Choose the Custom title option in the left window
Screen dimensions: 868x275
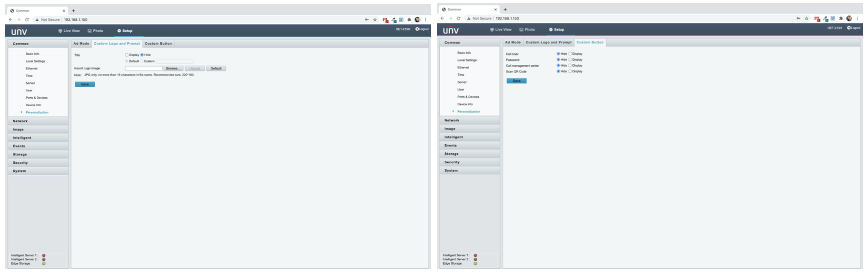pyautogui.click(x=142, y=61)
